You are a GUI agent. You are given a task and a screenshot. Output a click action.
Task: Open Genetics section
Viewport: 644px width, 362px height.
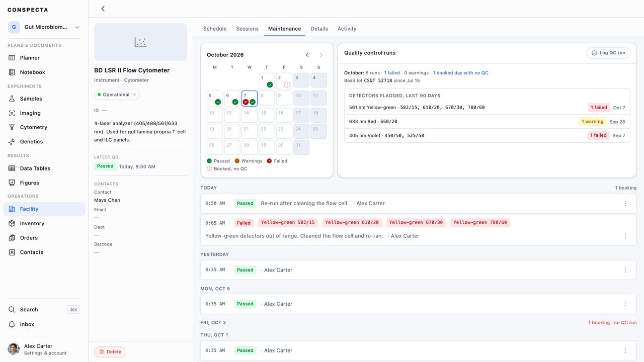44,142
